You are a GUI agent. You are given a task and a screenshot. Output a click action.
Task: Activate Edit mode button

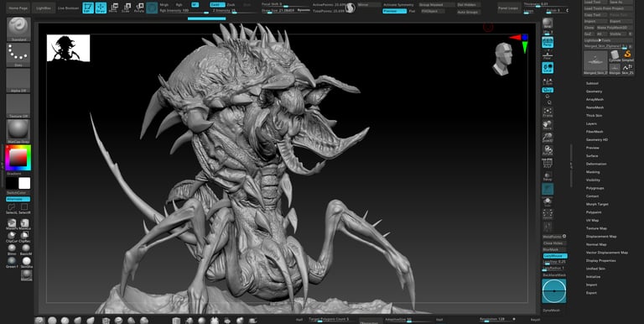[88, 8]
